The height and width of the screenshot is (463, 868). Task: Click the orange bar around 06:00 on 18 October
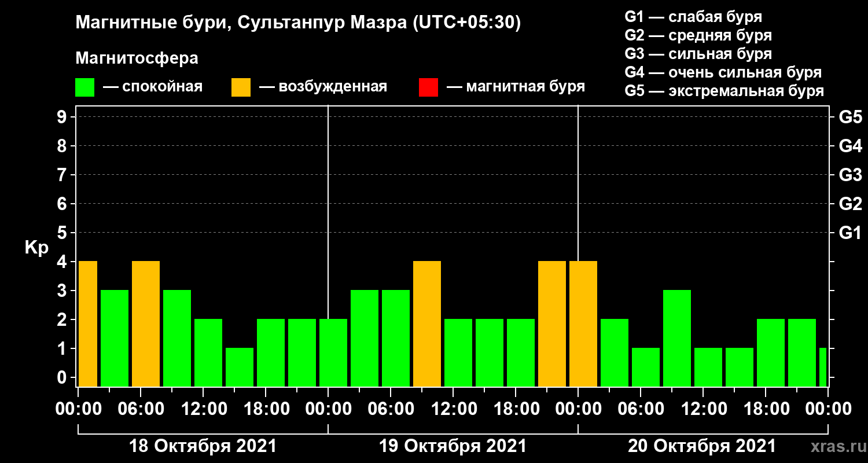pos(146,324)
